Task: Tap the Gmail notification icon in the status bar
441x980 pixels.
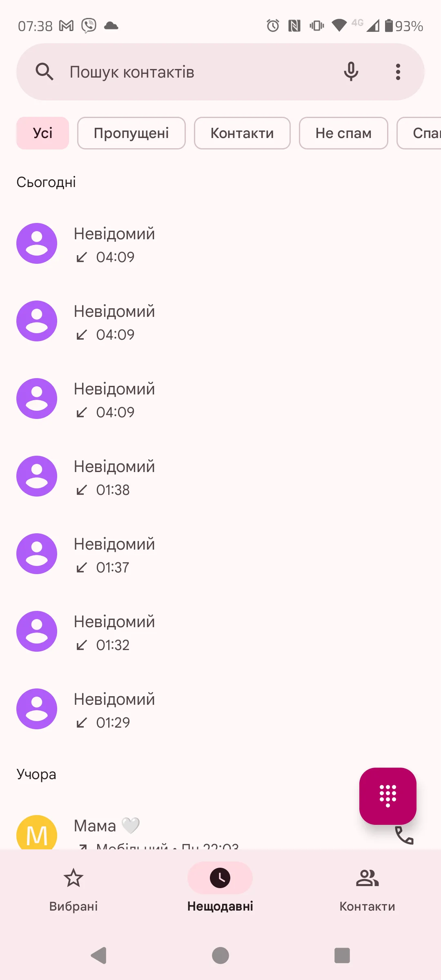Action: click(67, 26)
